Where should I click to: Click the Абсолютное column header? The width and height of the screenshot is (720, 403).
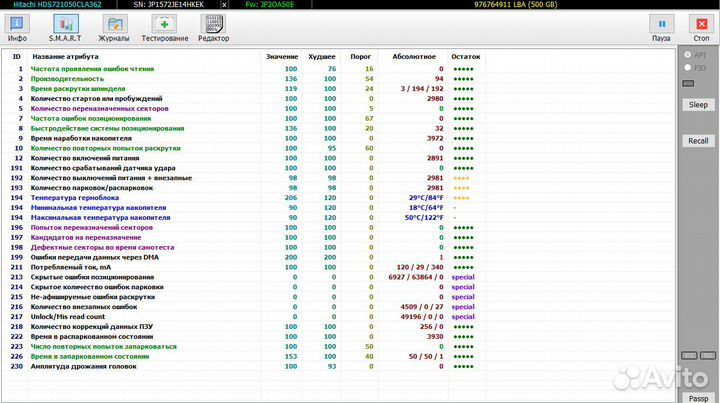point(413,57)
